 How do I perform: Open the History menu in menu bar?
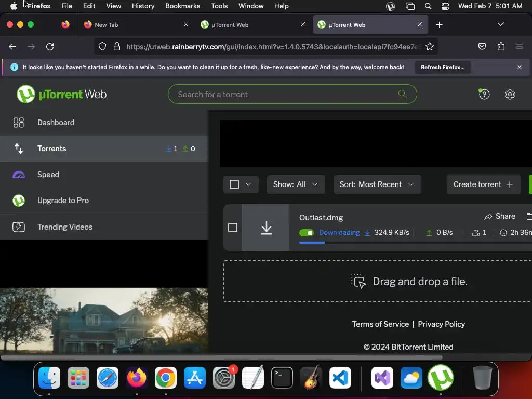click(x=143, y=6)
